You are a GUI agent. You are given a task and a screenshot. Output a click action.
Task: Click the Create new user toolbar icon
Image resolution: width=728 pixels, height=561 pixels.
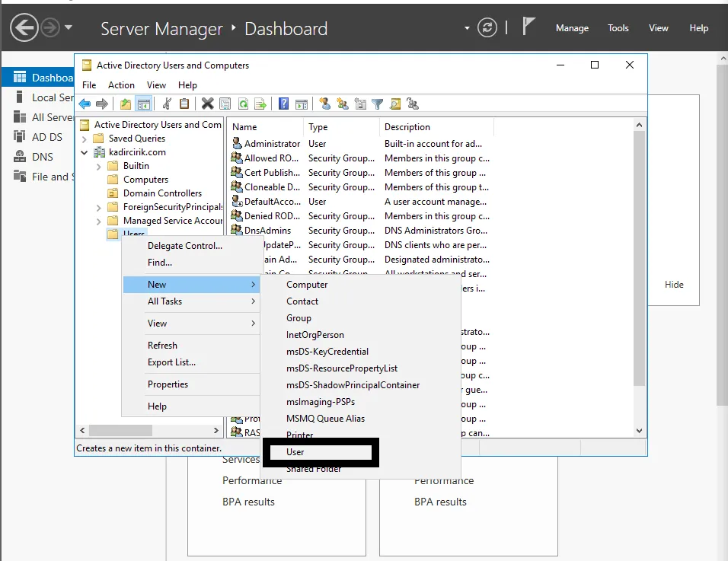[x=325, y=104]
